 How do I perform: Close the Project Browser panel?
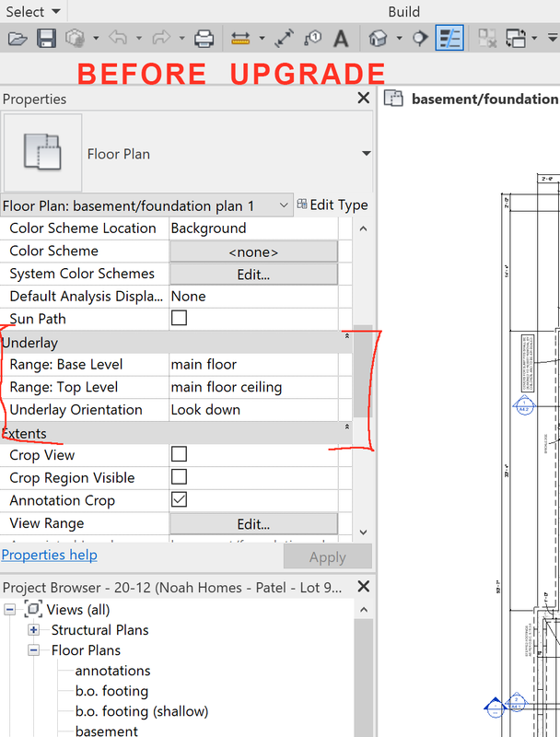(x=363, y=587)
